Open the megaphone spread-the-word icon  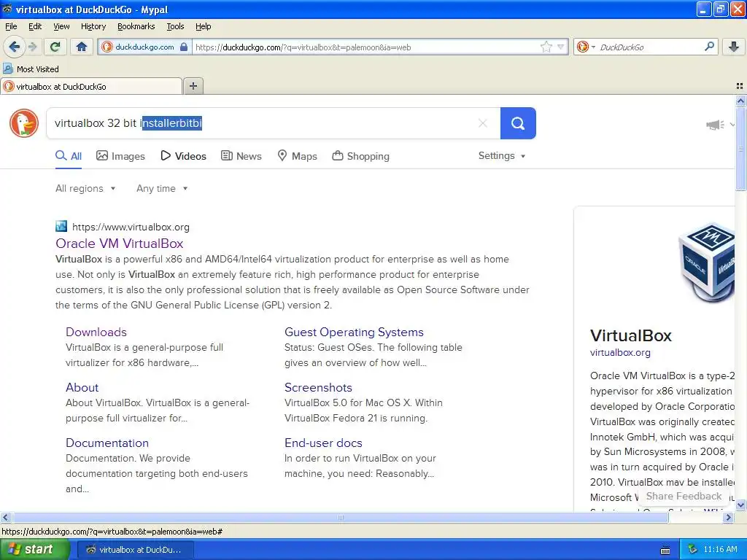715,125
